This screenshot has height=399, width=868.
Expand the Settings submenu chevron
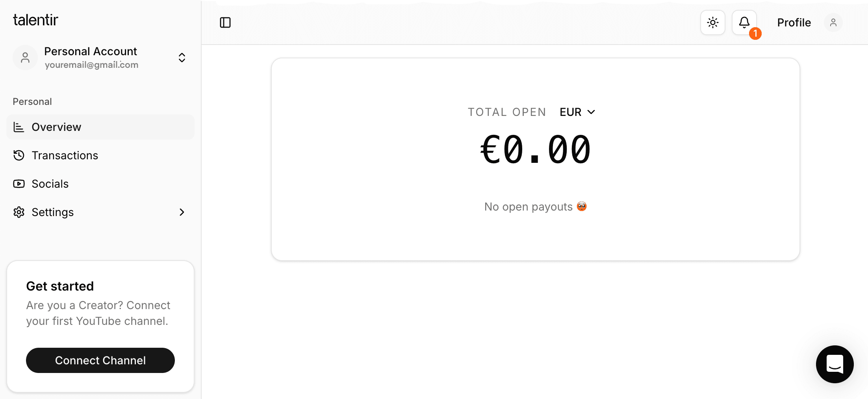tap(182, 212)
